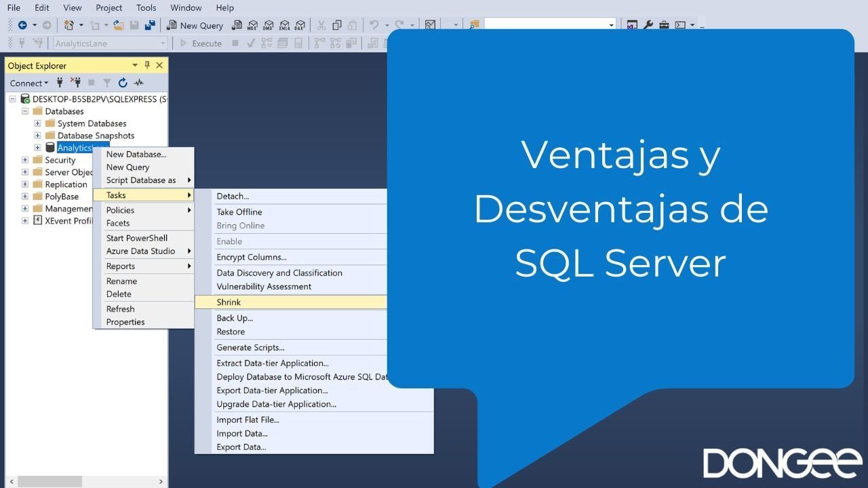The width and height of the screenshot is (868, 488).
Task: Open the Help menu
Action: [224, 7]
